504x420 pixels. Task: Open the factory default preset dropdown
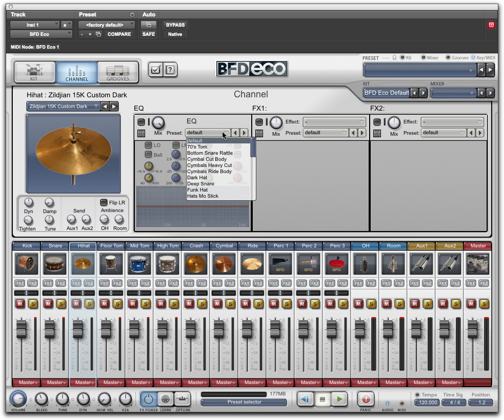tap(106, 25)
